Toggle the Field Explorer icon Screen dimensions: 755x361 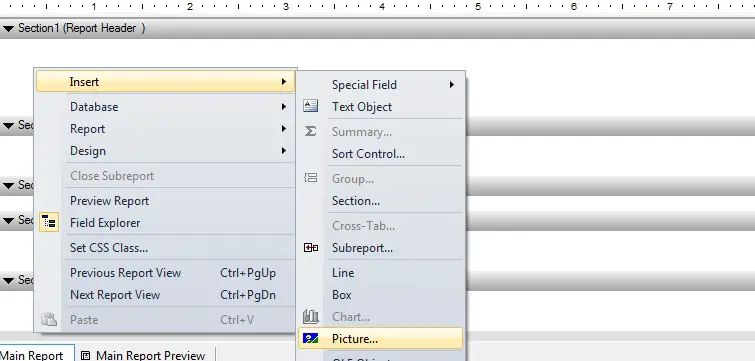click(49, 222)
